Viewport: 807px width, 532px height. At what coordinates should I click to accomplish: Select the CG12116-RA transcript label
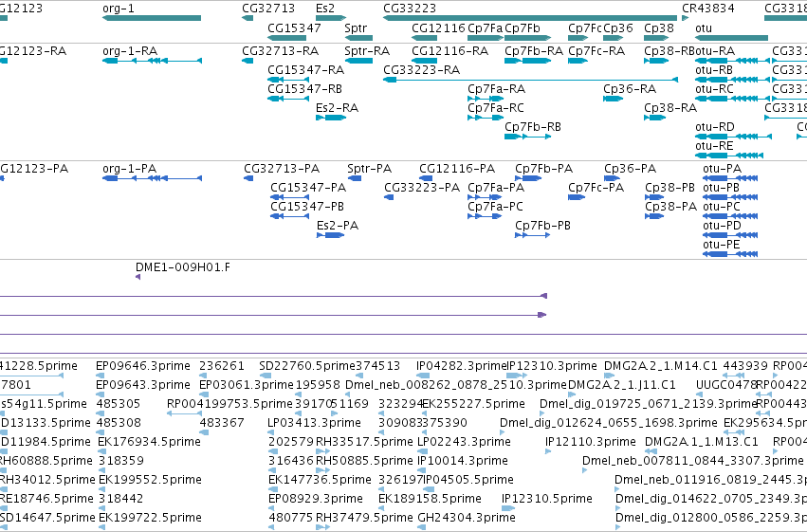pyautogui.click(x=449, y=51)
